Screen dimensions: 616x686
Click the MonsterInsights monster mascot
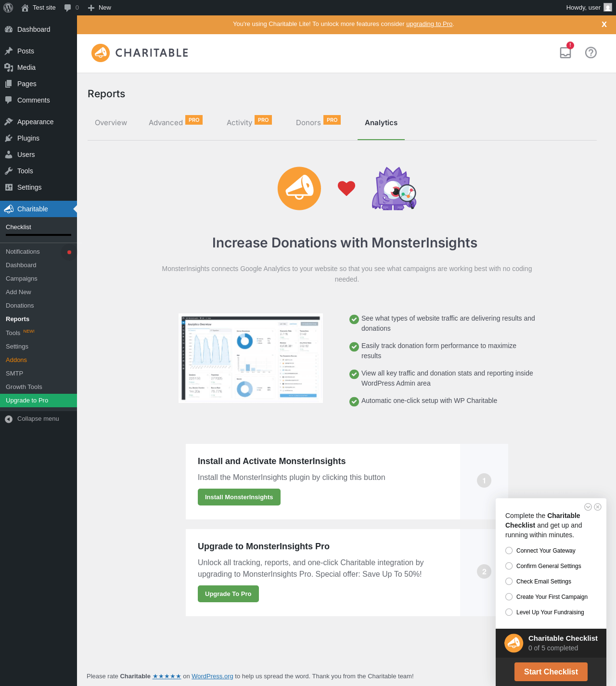coord(394,188)
